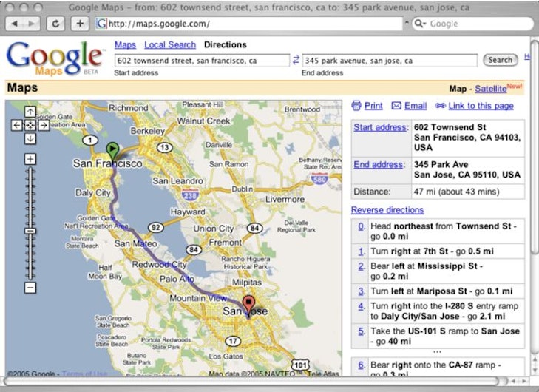The image size is (539, 392).
Task: Add a bookmark with the plus button
Action: pyautogui.click(x=80, y=24)
